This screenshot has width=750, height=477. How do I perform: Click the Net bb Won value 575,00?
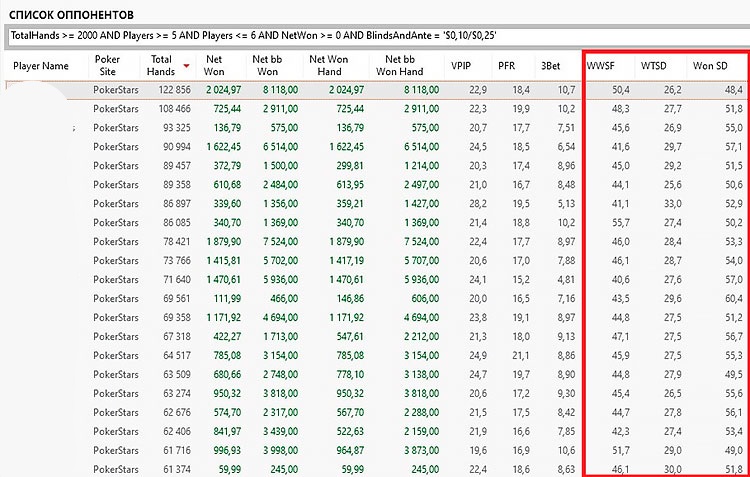point(284,128)
